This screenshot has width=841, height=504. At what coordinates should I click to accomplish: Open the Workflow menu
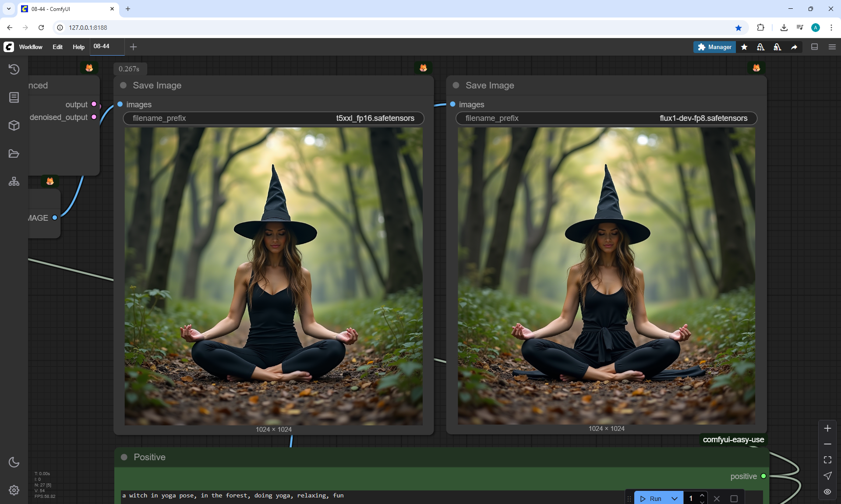pyautogui.click(x=31, y=47)
